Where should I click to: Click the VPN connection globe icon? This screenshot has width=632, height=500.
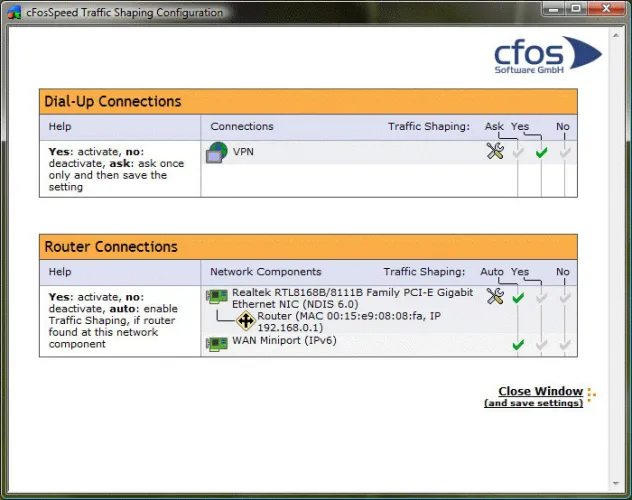click(x=217, y=153)
